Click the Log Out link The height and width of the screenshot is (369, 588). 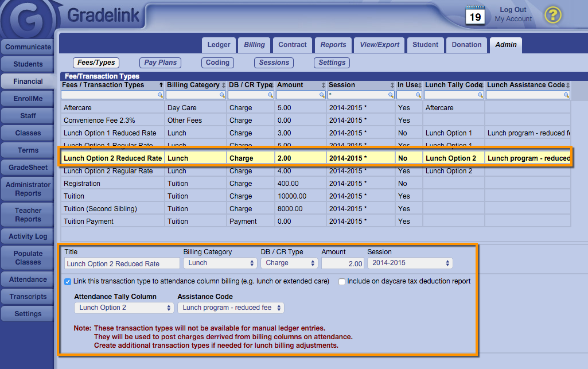[x=513, y=10]
